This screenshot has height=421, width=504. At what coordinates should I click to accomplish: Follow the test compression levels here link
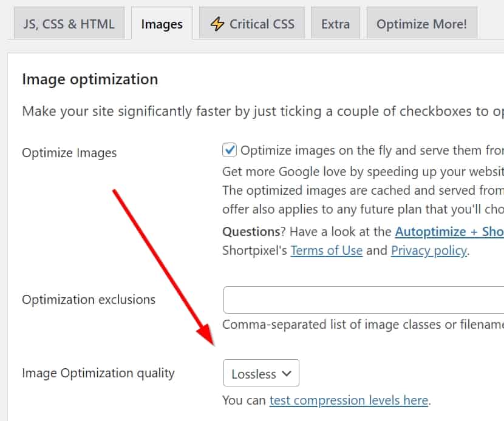click(x=349, y=400)
